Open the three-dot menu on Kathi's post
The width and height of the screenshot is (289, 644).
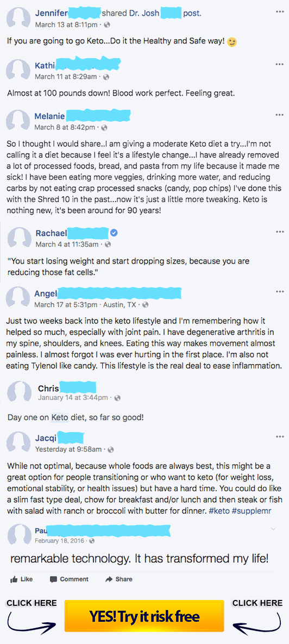(280, 65)
